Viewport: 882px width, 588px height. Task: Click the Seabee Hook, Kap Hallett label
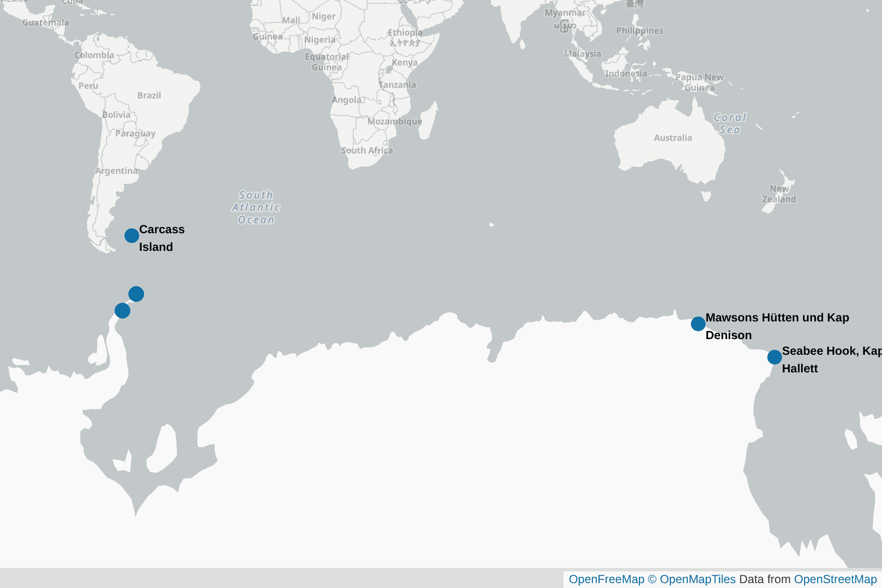point(832,360)
